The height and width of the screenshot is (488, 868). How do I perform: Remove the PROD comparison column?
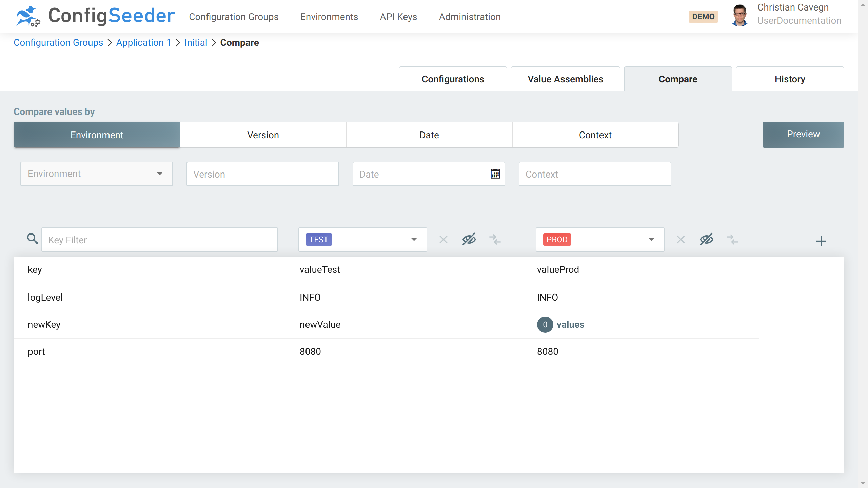pos(680,240)
